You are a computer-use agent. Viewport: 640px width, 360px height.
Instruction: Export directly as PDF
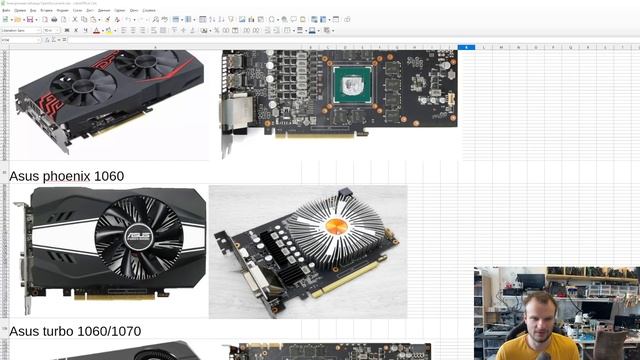coord(44,20)
